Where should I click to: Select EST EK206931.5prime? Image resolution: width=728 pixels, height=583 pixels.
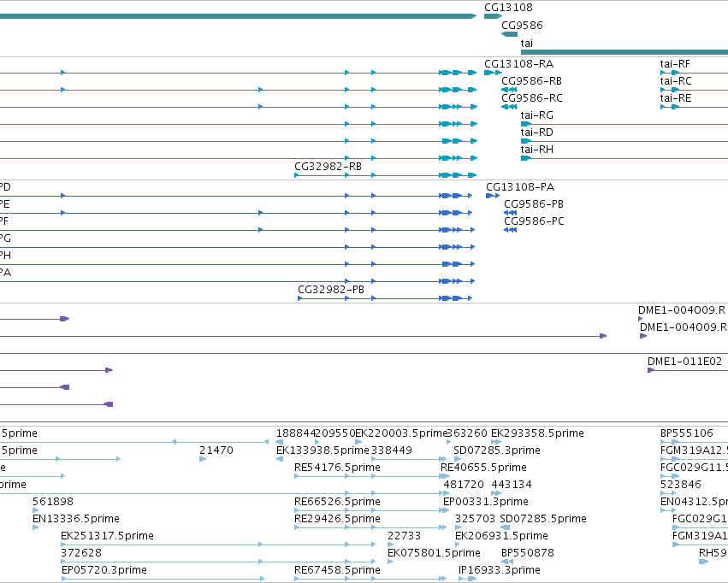point(501,536)
